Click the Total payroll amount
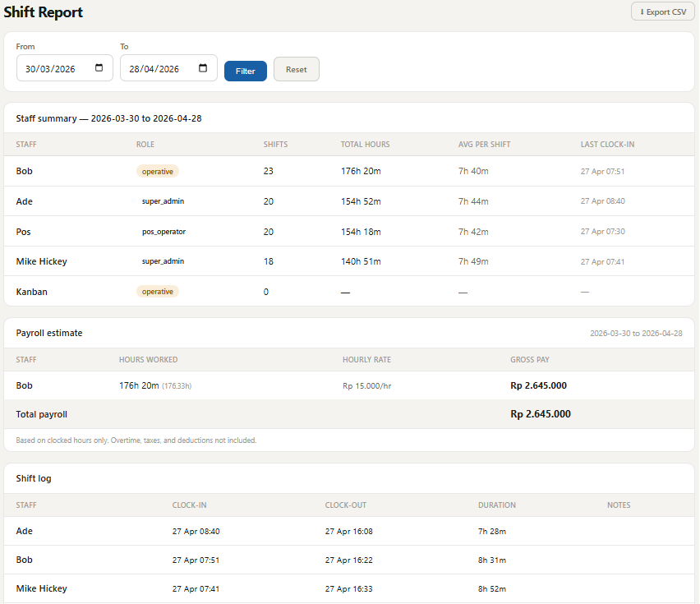The height and width of the screenshot is (604, 700). pyautogui.click(x=541, y=414)
